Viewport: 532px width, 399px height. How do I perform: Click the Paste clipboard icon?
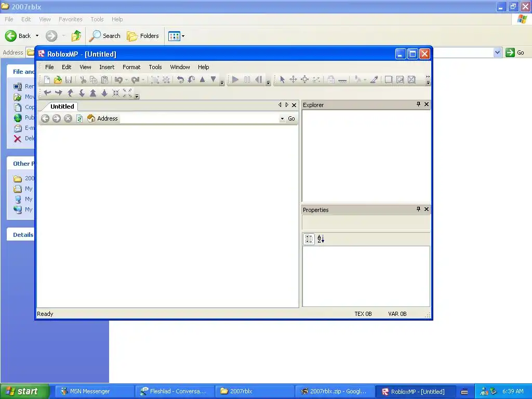pos(105,79)
